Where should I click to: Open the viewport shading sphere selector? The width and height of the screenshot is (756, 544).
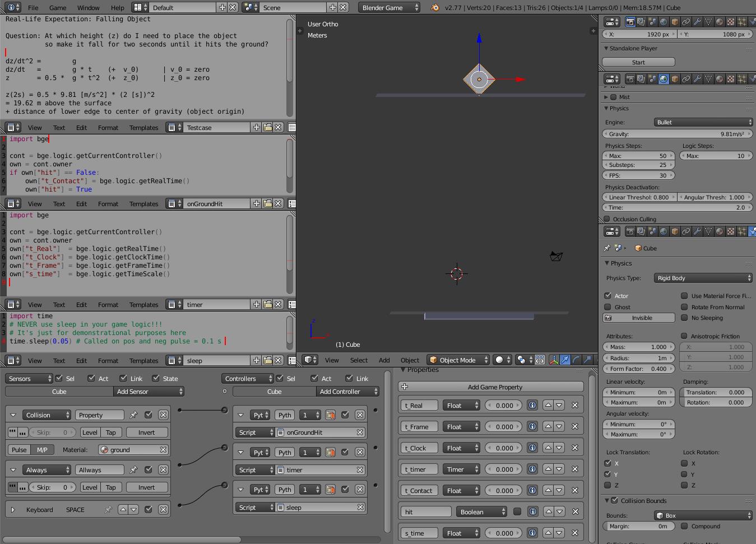502,360
